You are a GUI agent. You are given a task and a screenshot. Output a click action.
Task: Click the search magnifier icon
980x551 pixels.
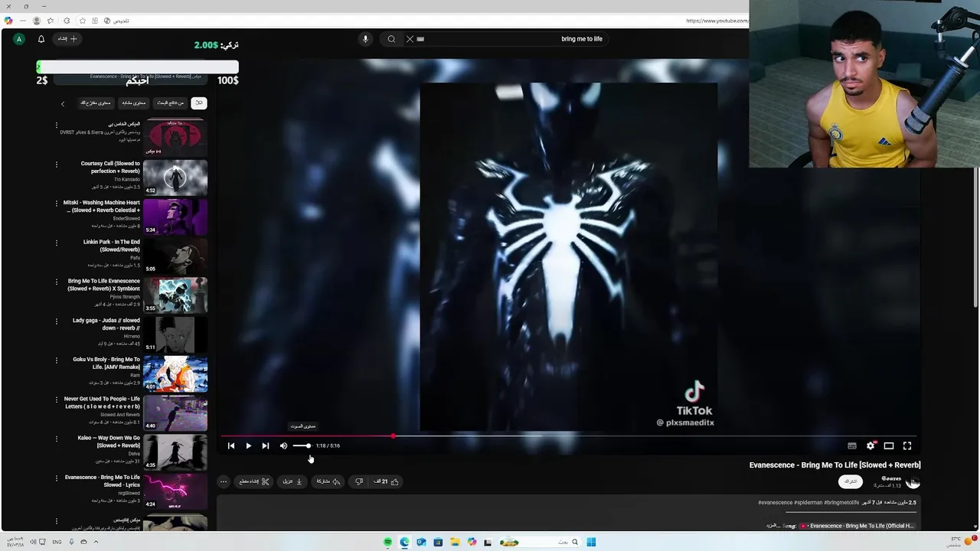click(391, 39)
